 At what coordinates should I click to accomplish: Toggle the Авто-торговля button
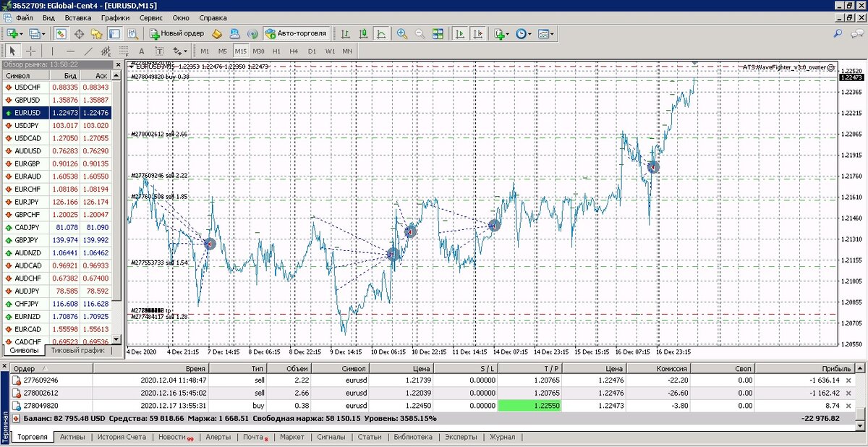pos(296,33)
